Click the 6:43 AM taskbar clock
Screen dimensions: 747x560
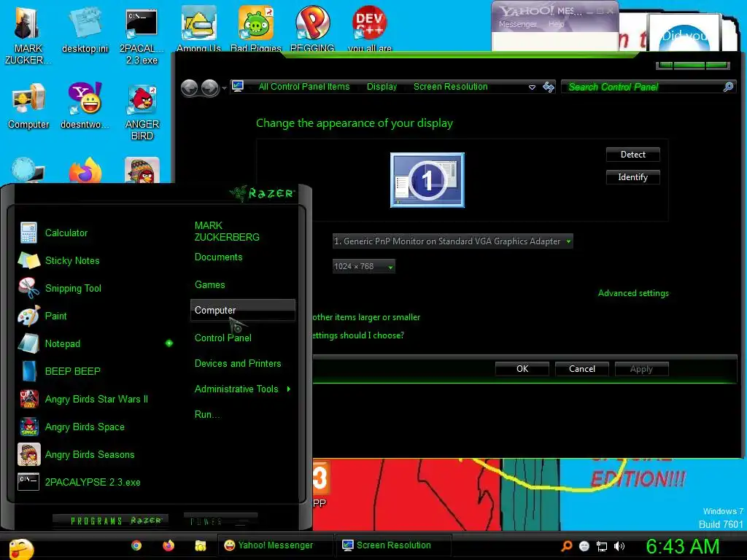coord(682,547)
